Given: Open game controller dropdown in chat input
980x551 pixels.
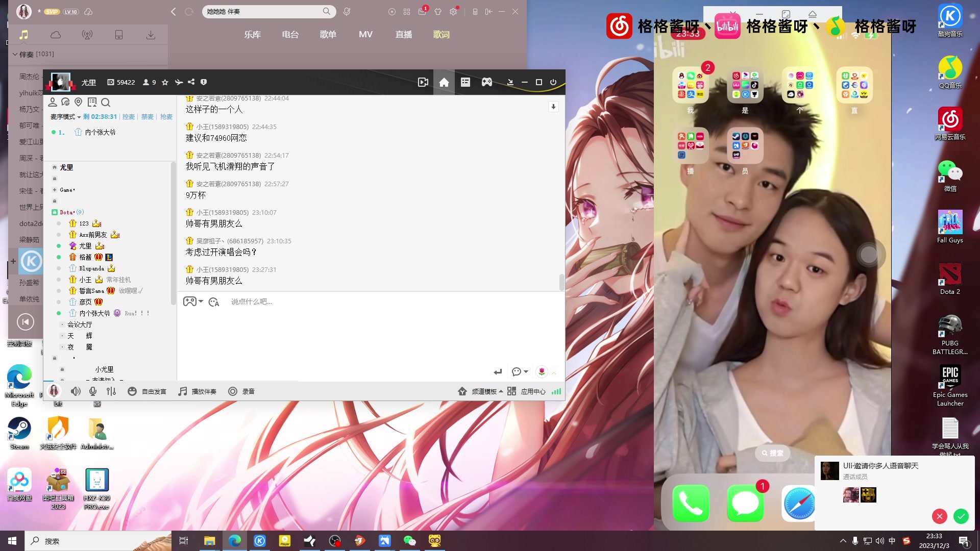Looking at the screenshot, I should coord(193,302).
